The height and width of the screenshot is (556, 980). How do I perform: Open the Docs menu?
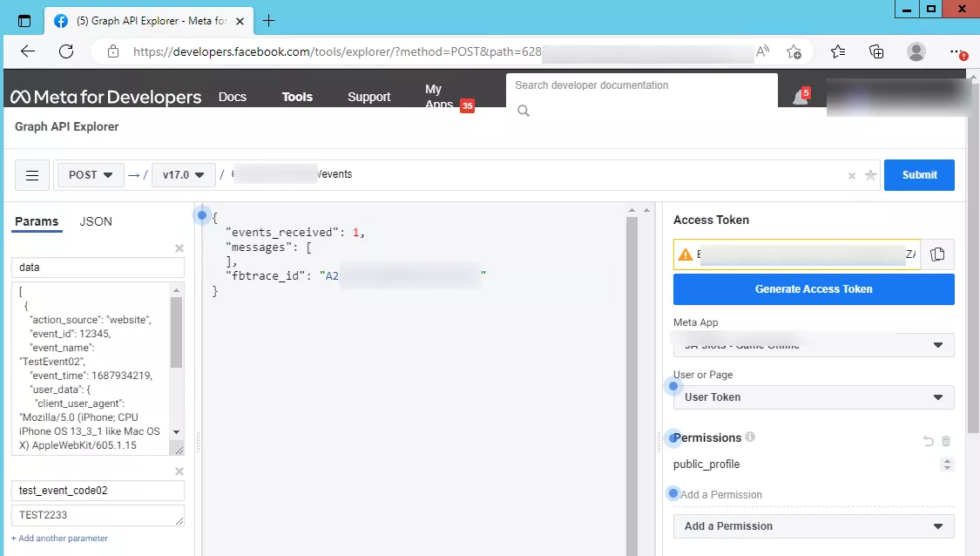[x=233, y=97]
